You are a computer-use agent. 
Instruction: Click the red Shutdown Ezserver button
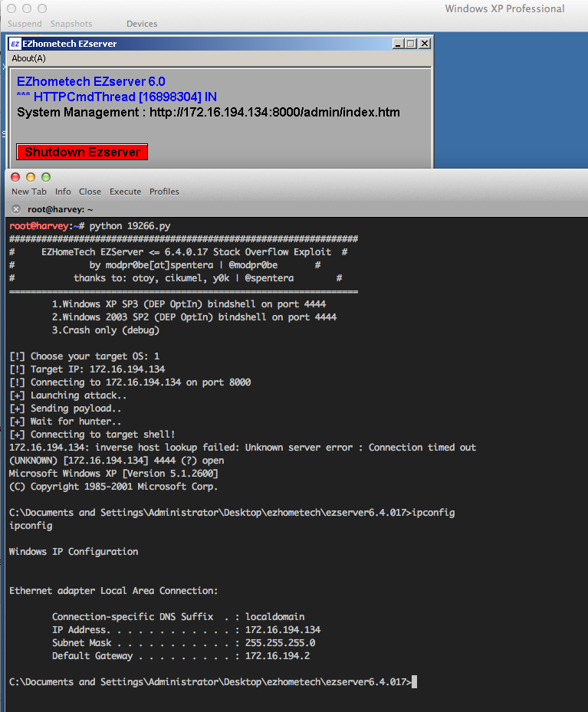(x=82, y=152)
